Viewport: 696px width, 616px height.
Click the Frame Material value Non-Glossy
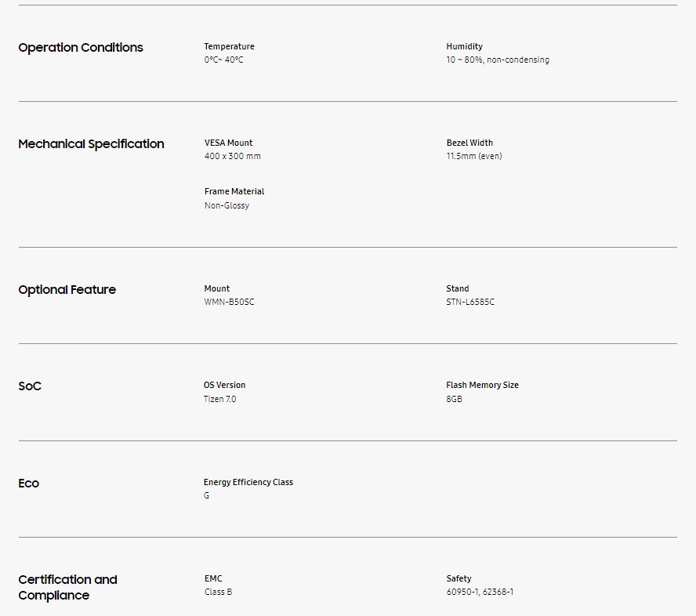coord(227,206)
